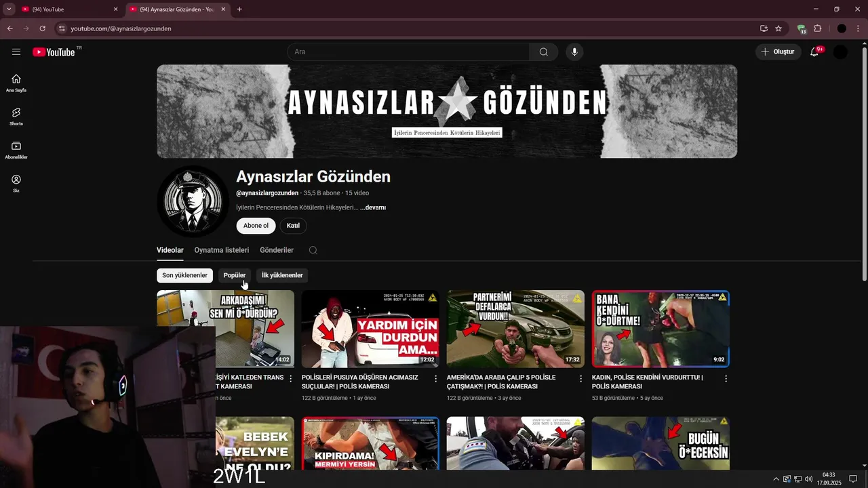Open the BUGÜN Ö*ECEKSİN thumbnail

(x=660, y=443)
